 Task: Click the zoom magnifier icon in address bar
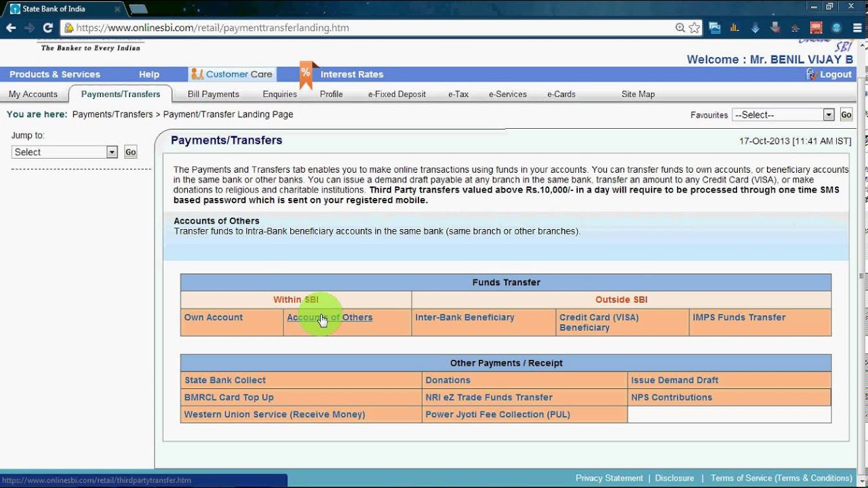680,28
